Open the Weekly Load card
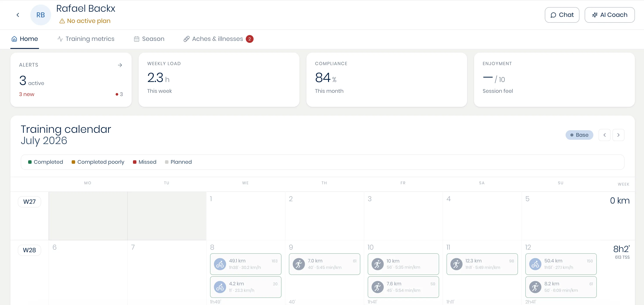This screenshot has height=305, width=644. coord(219,80)
